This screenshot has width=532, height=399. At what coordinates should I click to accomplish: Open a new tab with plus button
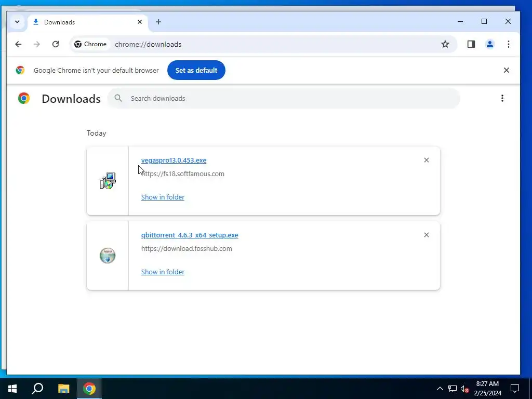(x=158, y=22)
